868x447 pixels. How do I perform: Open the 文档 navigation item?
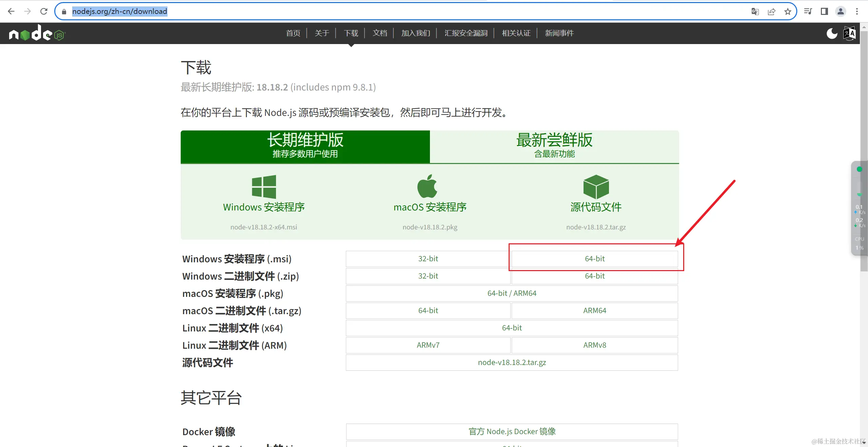(380, 33)
